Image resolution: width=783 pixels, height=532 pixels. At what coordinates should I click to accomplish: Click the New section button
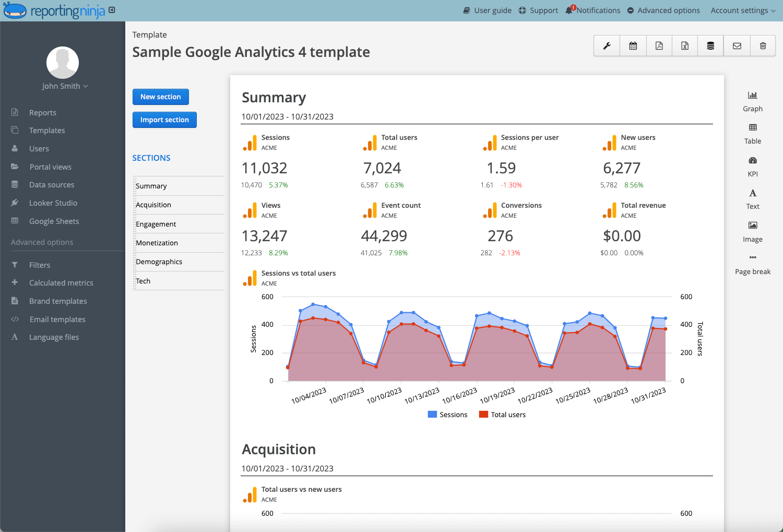[160, 97]
